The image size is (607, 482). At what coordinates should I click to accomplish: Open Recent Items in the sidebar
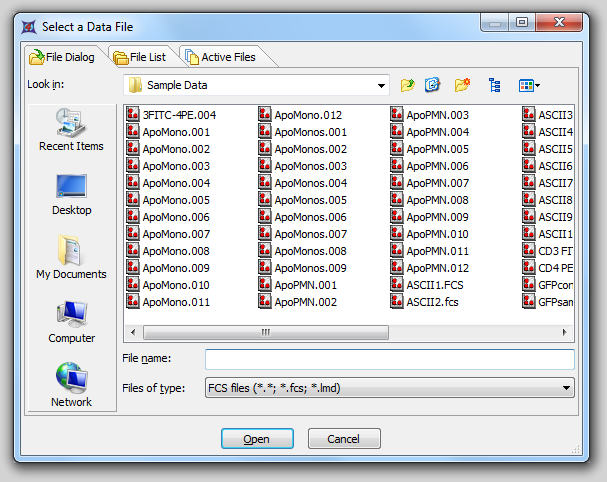[71, 130]
